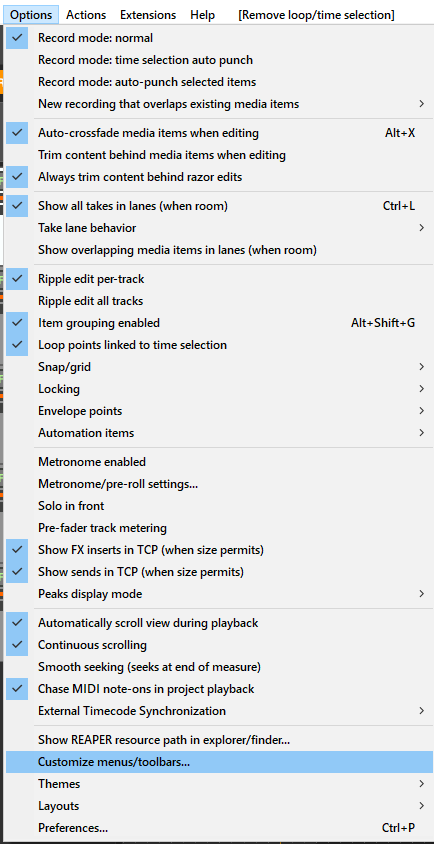Open Metronome/pre-roll settings
Viewport: 434px width, 844px height.
(219, 484)
